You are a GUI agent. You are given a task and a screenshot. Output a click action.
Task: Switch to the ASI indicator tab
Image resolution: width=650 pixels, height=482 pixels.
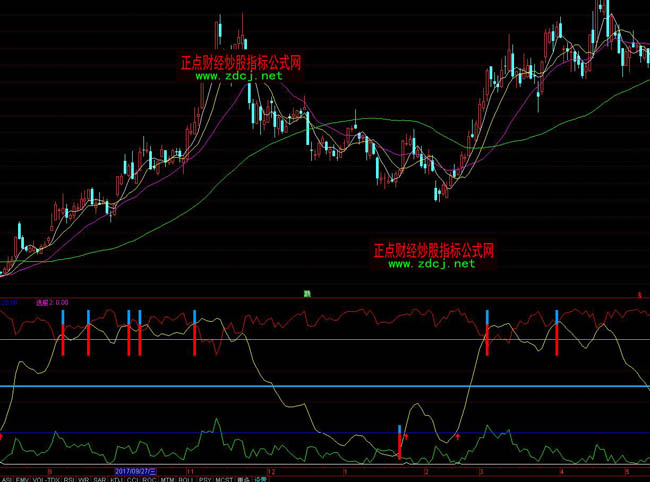click(x=7, y=478)
